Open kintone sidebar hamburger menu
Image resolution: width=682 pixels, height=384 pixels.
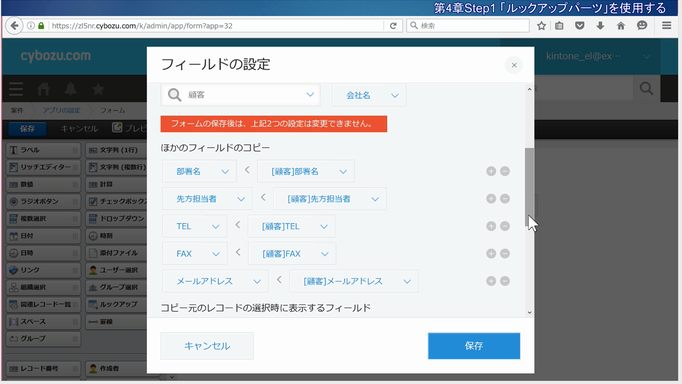tap(16, 89)
